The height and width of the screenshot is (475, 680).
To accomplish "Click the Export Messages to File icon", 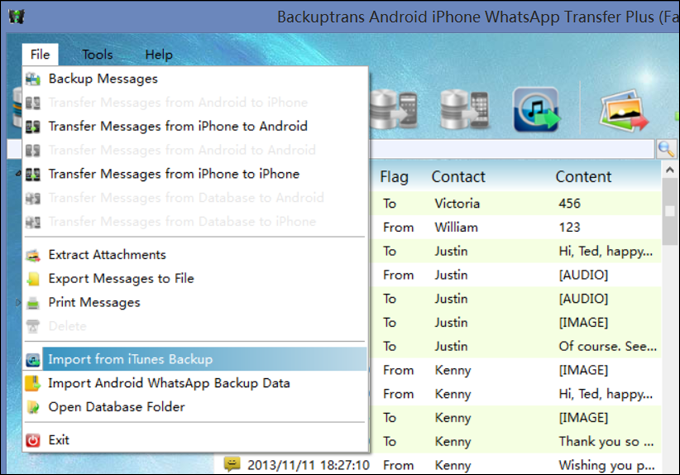I will click(x=33, y=279).
